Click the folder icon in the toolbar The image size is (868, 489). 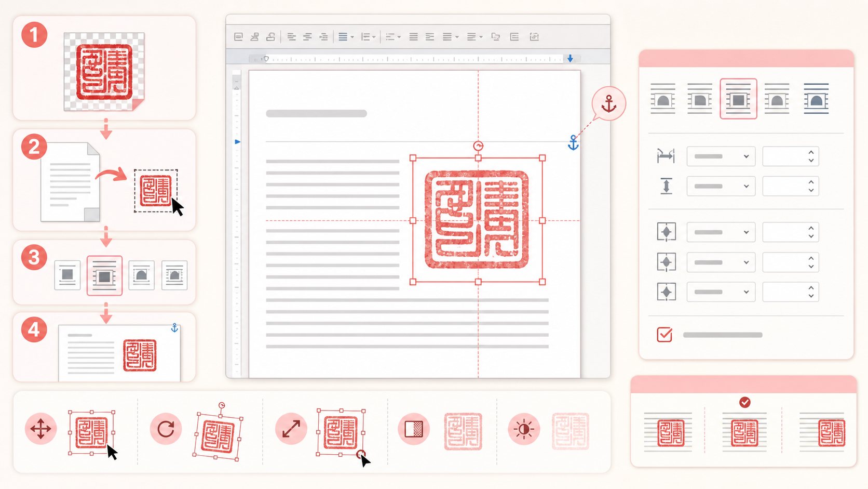pyautogui.click(x=496, y=37)
